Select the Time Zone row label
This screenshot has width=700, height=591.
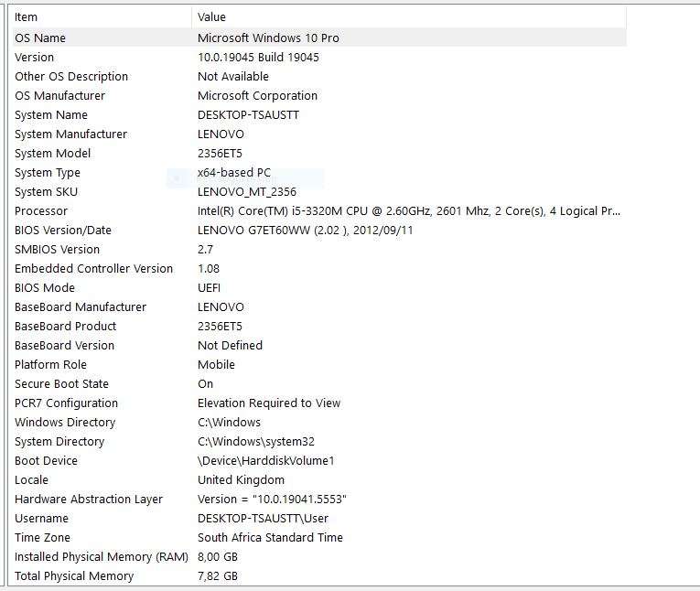pos(42,537)
